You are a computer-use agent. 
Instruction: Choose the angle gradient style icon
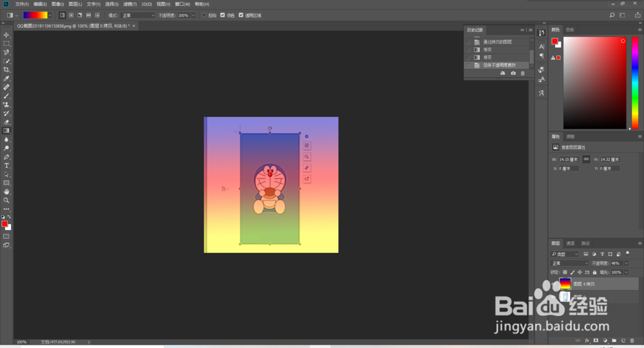pyautogui.click(x=80, y=15)
